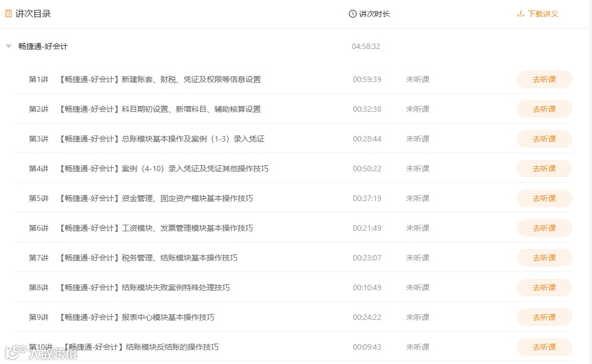This screenshot has width=592, height=364.
Task: Click 去听课 for 第1讲
Action: 545,79
